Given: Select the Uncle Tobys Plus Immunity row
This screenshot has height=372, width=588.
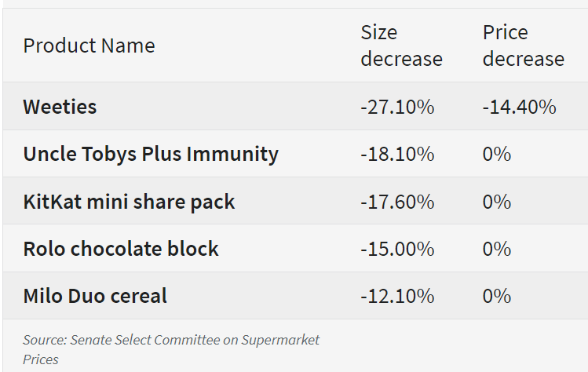Looking at the screenshot, I should (x=295, y=154).
